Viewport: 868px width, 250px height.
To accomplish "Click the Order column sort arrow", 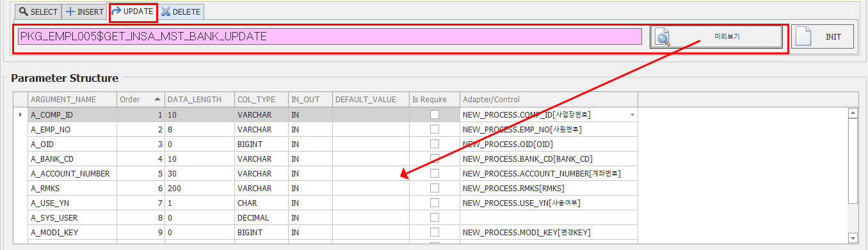I will click(x=157, y=100).
